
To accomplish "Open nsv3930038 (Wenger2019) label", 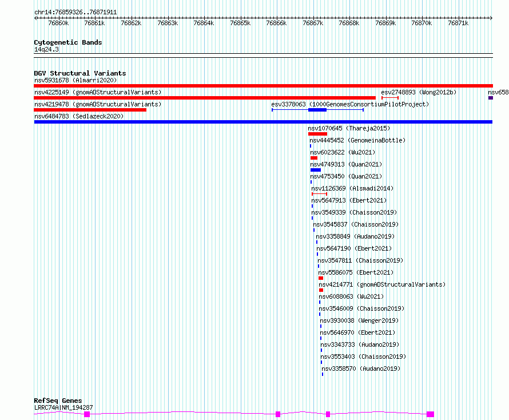I will (359, 320).
